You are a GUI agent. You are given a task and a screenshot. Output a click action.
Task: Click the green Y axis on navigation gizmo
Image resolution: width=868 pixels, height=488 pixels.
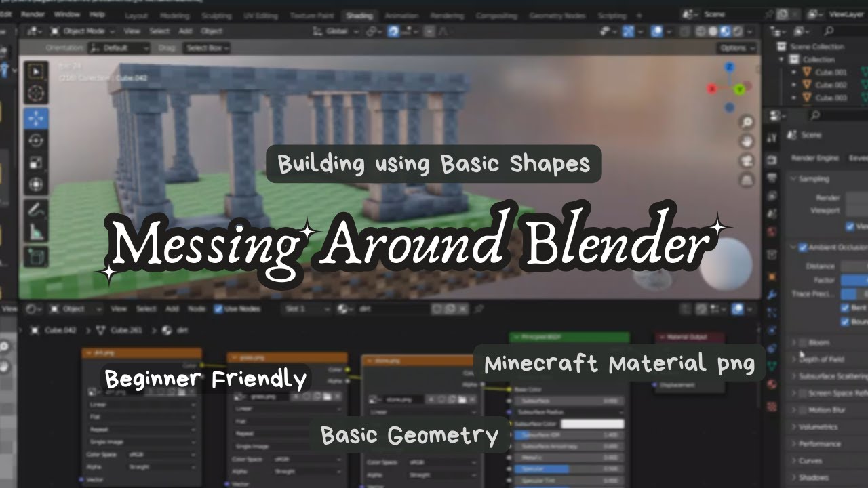pyautogui.click(x=741, y=89)
